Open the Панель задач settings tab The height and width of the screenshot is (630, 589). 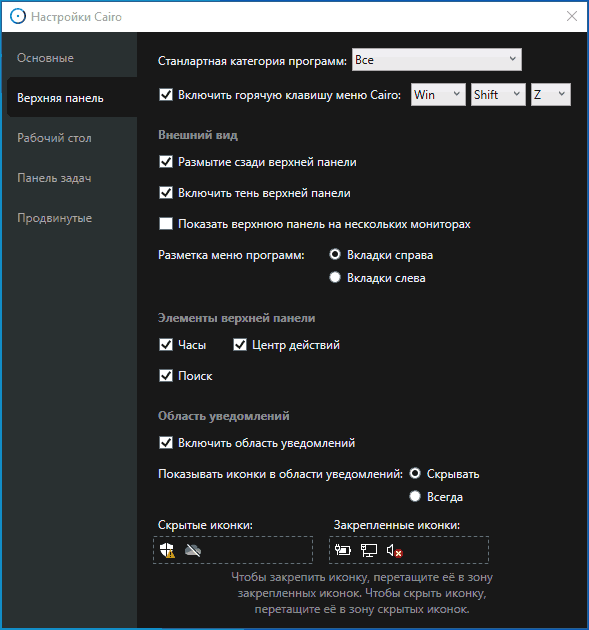click(x=70, y=178)
